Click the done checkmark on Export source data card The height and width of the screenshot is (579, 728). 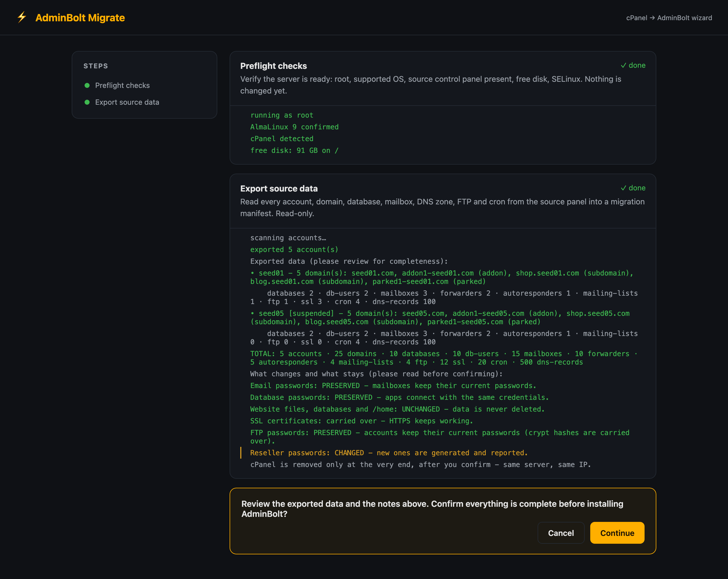[x=633, y=188]
